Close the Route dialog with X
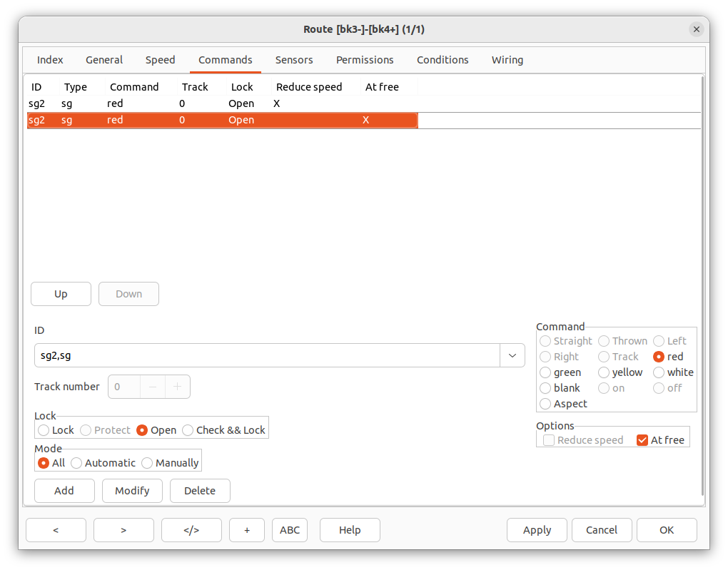Viewport: 728px width, 570px height. (696, 29)
